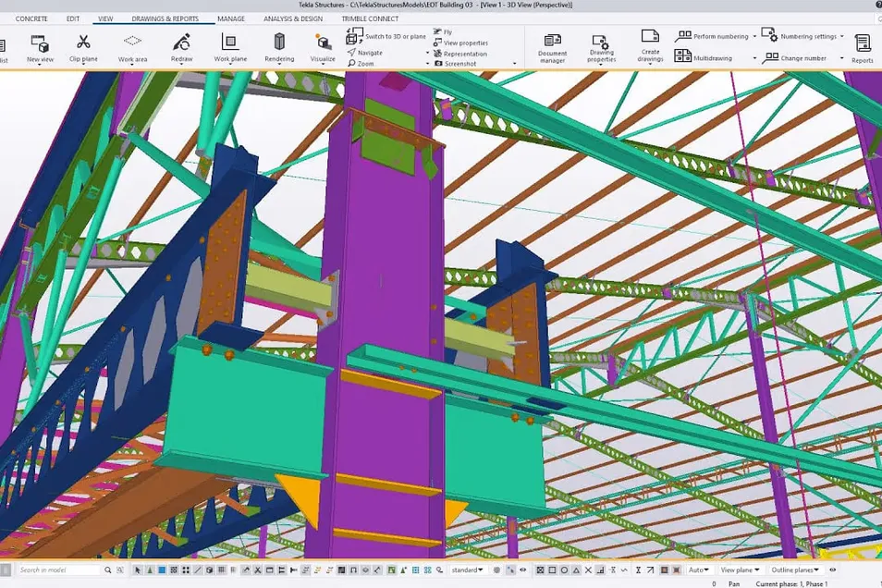Open the Outline planes dropdown
The width and height of the screenshot is (882, 588).
pos(795,570)
